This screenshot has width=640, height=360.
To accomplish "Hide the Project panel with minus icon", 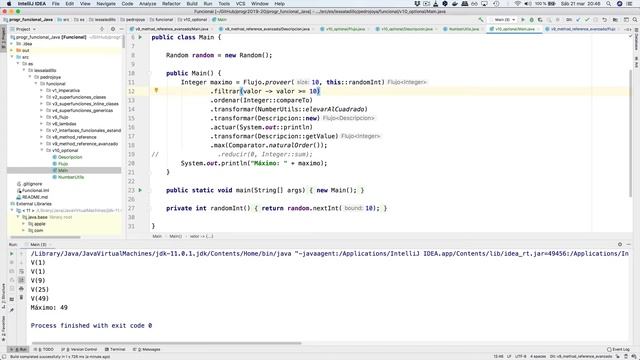I will [121, 29].
